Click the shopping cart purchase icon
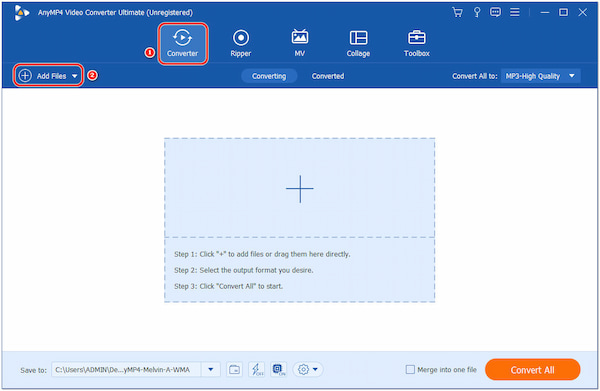Image resolution: width=600 pixels, height=391 pixels. click(x=457, y=12)
